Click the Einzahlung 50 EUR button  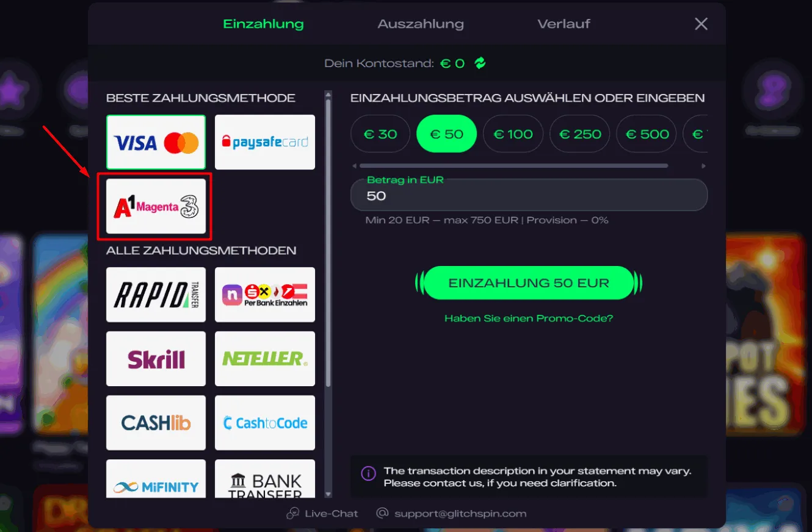tap(529, 283)
